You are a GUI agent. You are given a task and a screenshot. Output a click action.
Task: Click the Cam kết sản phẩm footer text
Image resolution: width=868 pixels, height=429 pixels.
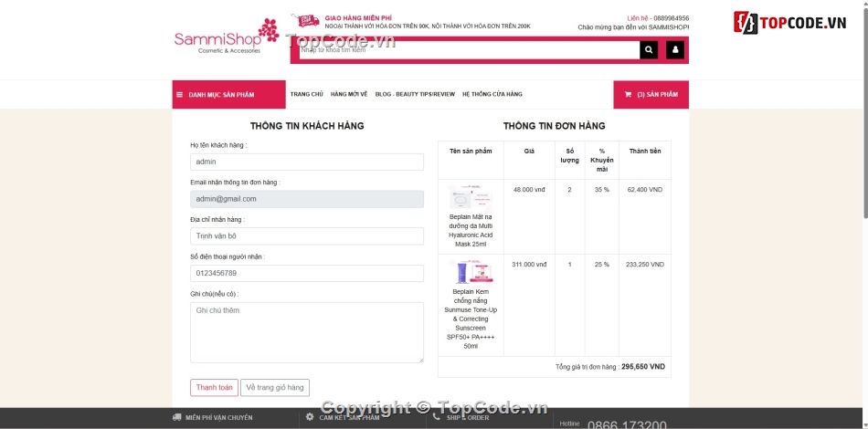(x=349, y=418)
